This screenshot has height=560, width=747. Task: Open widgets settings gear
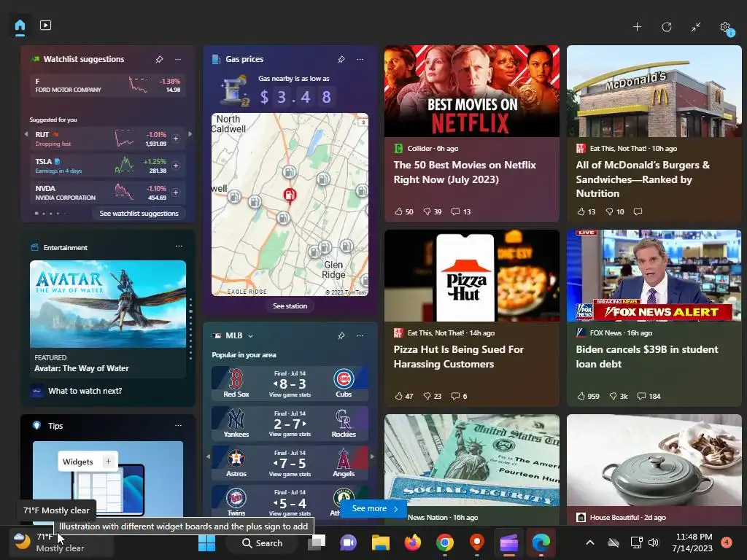(x=726, y=27)
